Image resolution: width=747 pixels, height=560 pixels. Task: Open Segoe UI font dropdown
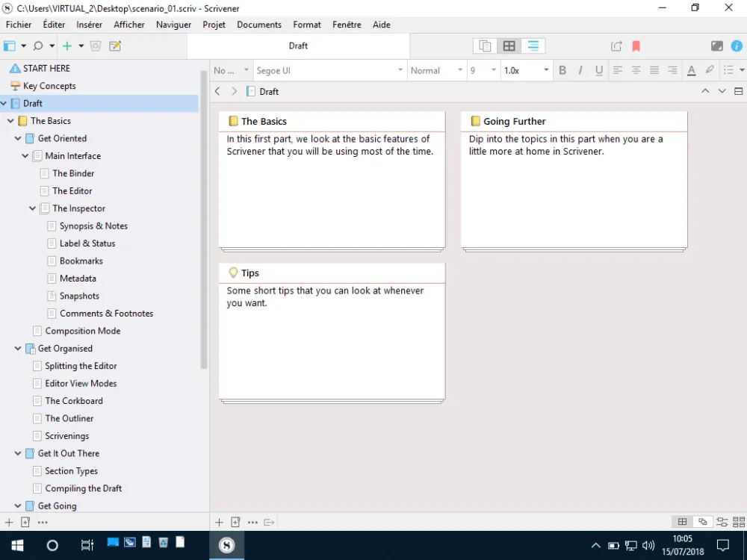coord(329,70)
